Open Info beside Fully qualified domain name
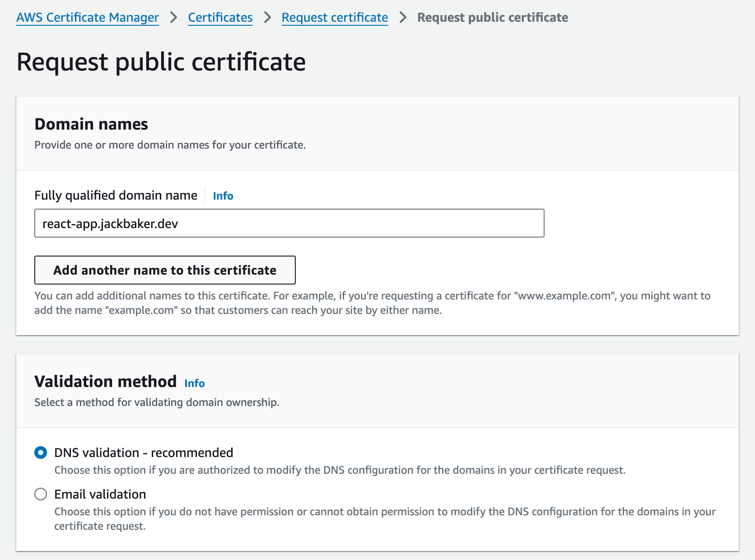755x560 pixels. click(x=223, y=196)
